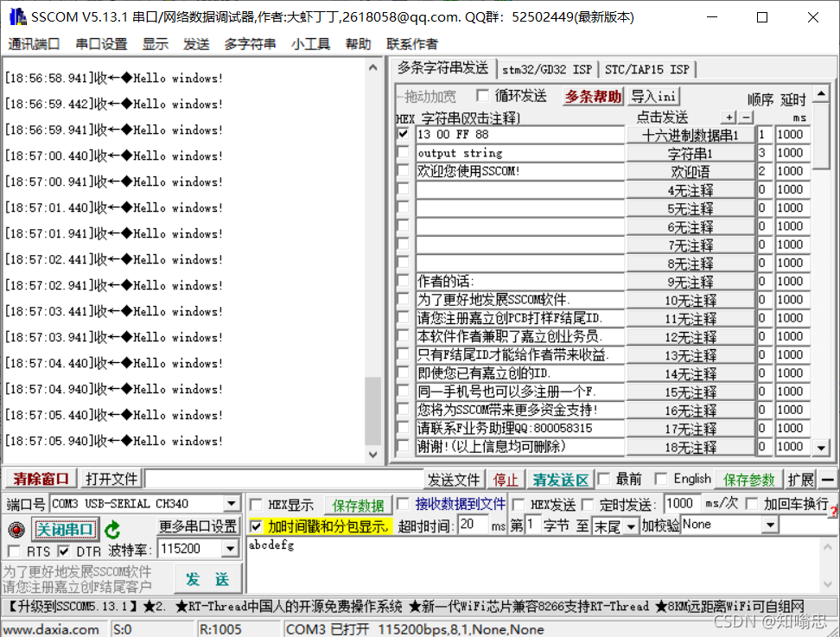Click the red serial port status indicator
Image resolution: width=840 pixels, height=637 pixels.
point(16,528)
